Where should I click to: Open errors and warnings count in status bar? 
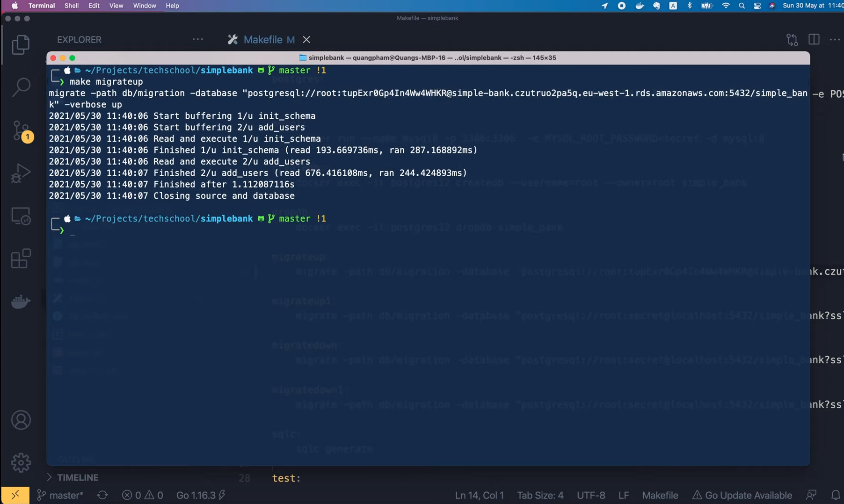click(x=142, y=495)
